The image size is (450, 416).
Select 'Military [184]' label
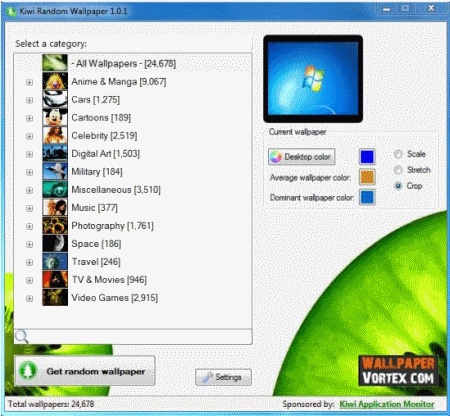(x=97, y=172)
